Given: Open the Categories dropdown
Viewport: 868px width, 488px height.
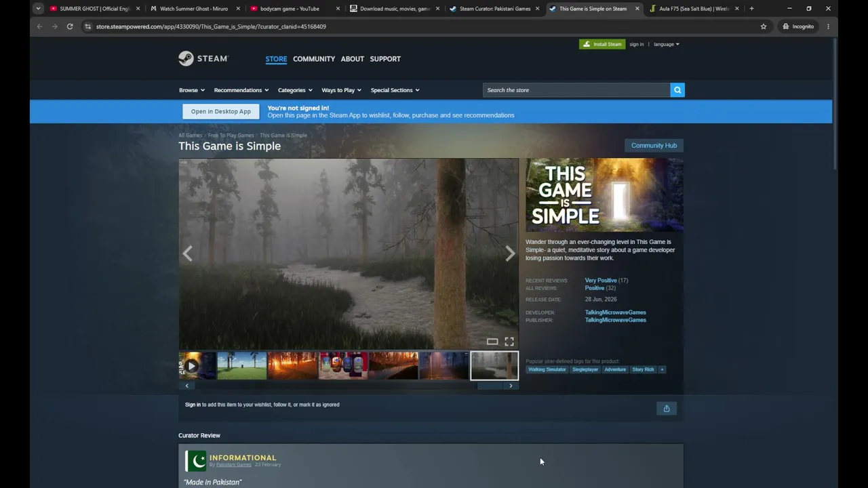Looking at the screenshot, I should click(295, 90).
